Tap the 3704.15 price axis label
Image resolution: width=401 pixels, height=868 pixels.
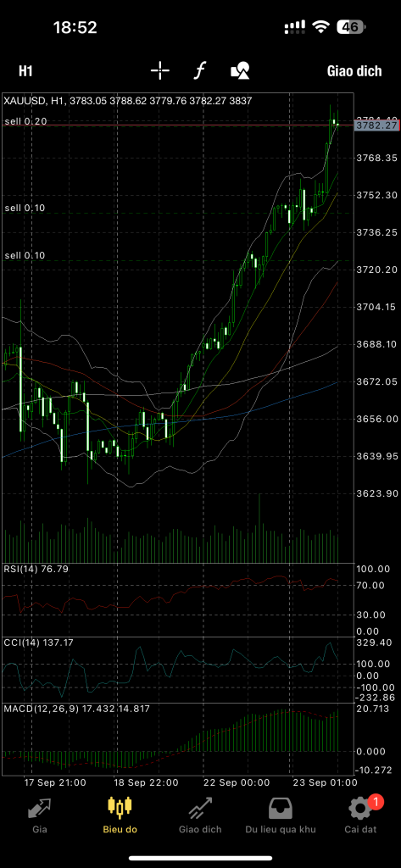(376, 307)
